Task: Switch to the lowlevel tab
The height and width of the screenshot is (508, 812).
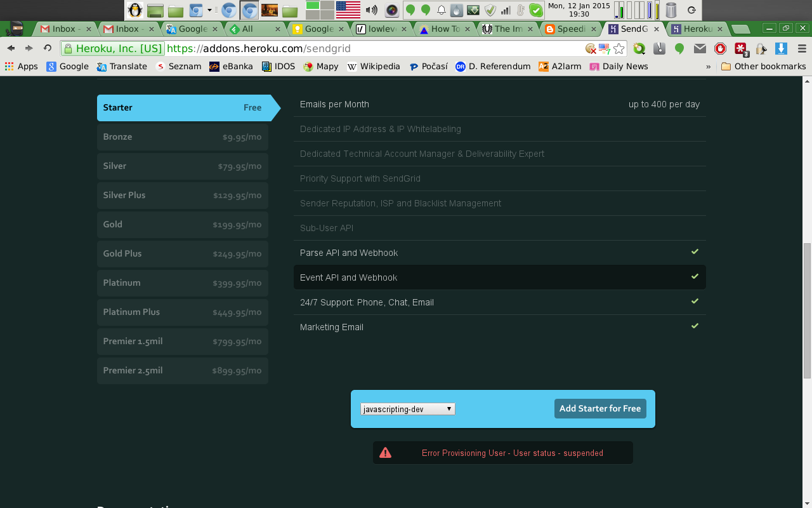Action: pyautogui.click(x=381, y=29)
